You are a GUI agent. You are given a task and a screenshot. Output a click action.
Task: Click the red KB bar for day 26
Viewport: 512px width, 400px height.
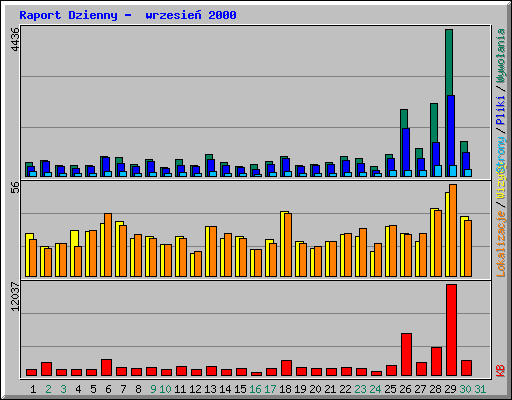406,354
